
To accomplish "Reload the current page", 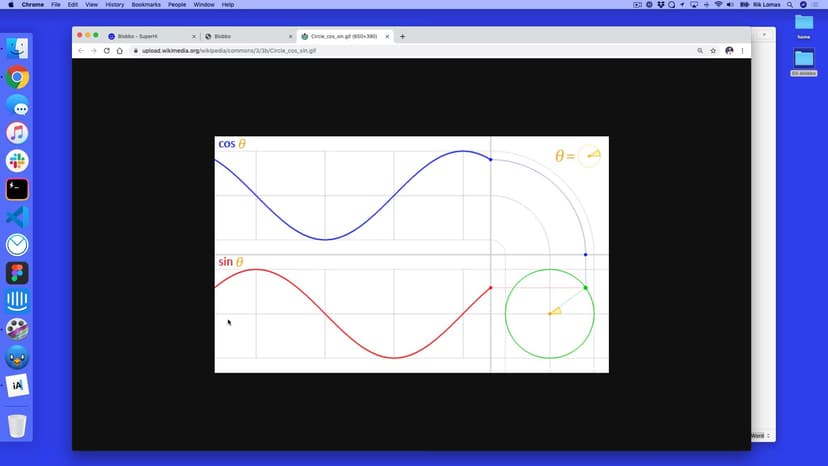I will point(107,51).
